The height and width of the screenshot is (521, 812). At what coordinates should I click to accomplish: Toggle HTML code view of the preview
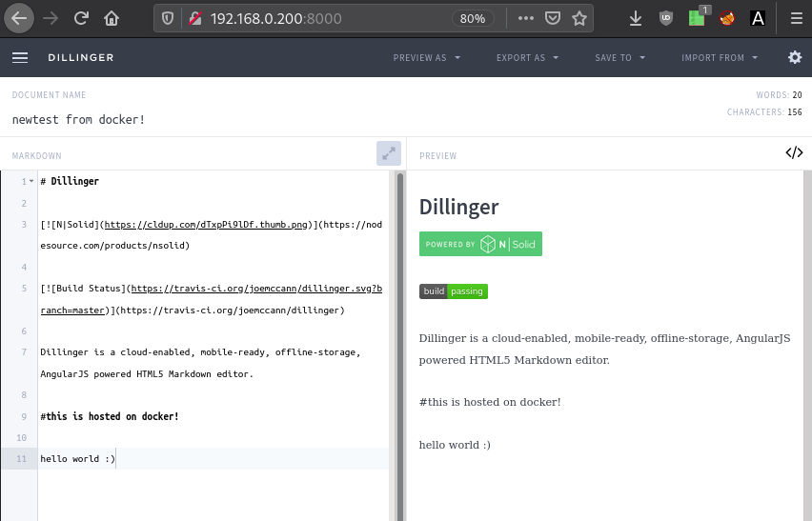(794, 152)
